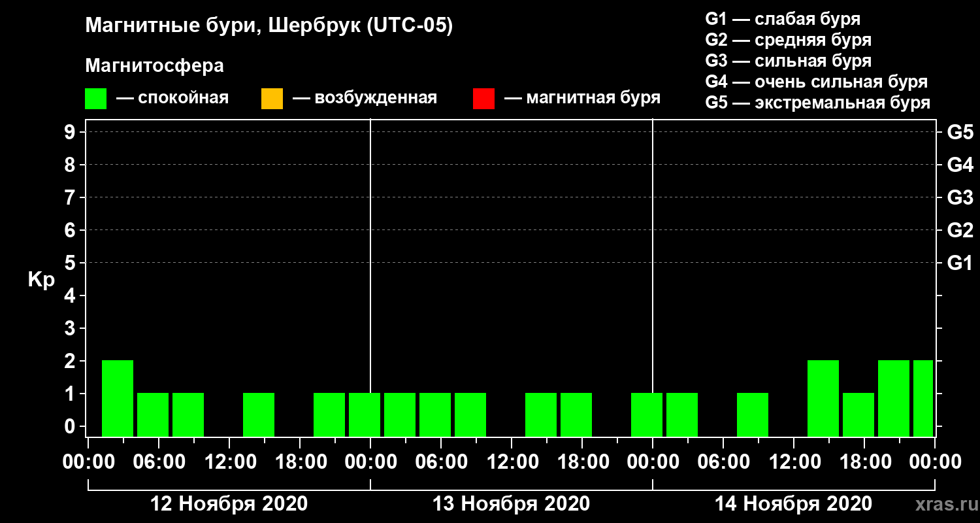Click the 'G1 — слабая буря' legend line

783,19
